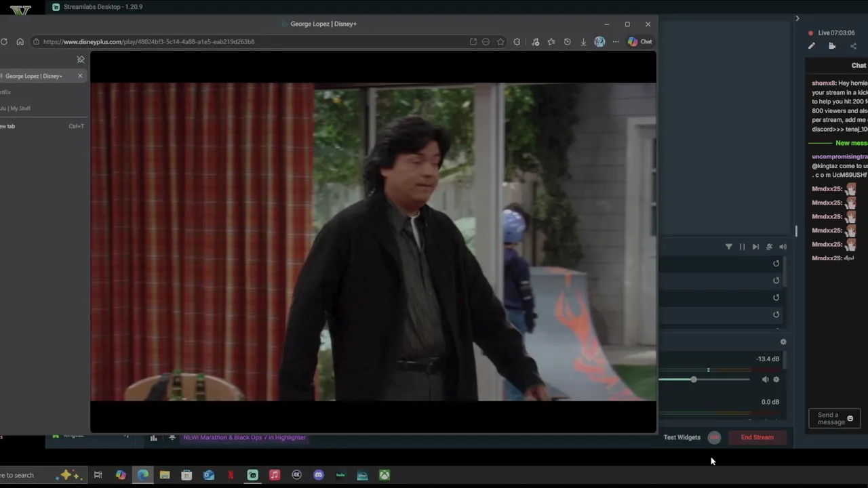Screen dimensions: 868x488
Task: Open zoom indicator icon in address bar
Action: [486, 41]
